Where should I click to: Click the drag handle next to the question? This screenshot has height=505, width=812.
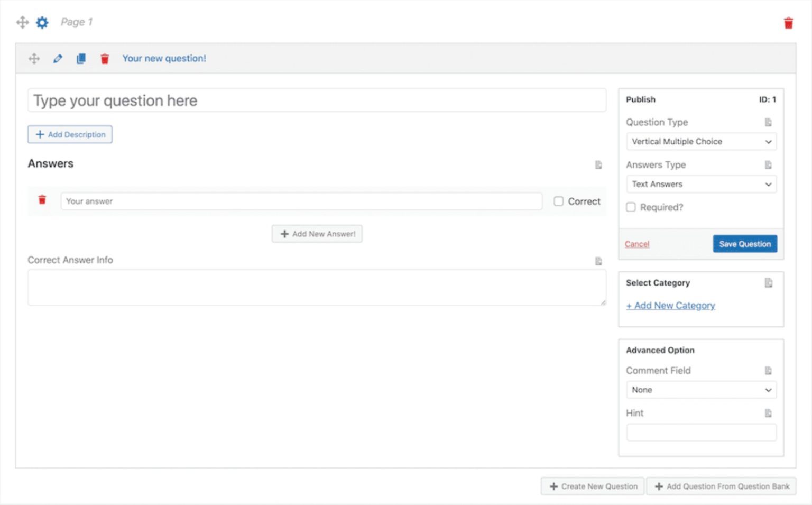click(34, 58)
